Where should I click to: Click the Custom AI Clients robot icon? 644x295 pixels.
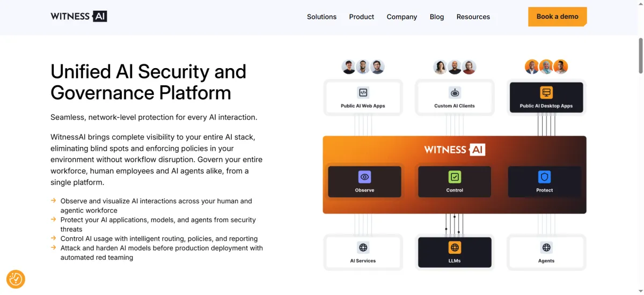tap(455, 93)
